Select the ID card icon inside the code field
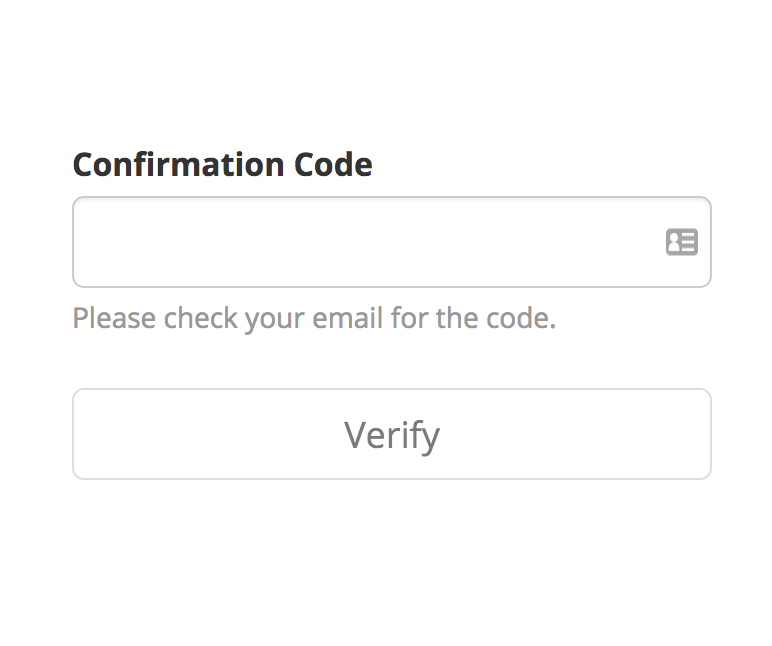 682,242
